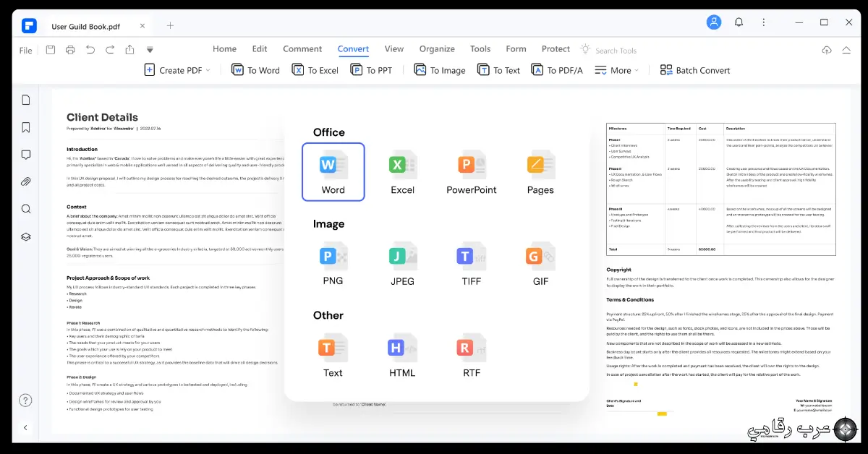This screenshot has height=454, width=868.
Task: Open the Tools tab
Action: point(480,49)
